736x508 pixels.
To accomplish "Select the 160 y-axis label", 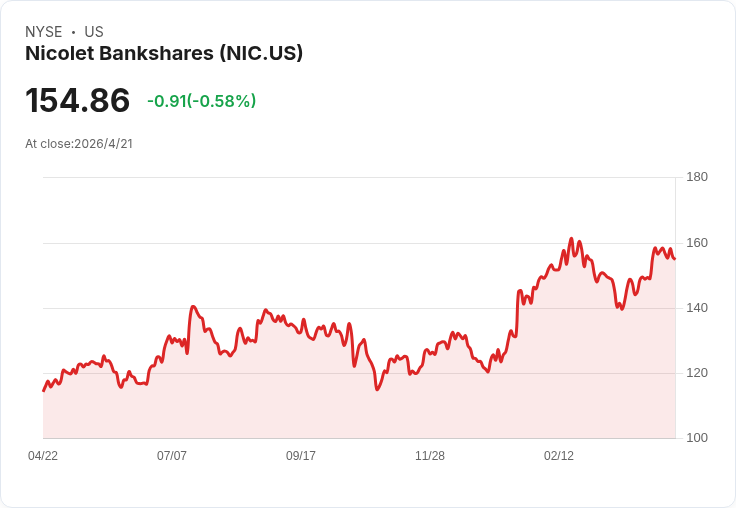I will (x=697, y=243).
